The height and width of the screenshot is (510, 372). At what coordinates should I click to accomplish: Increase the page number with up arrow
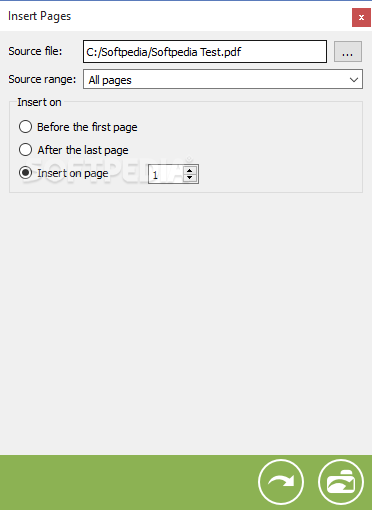pos(190,171)
